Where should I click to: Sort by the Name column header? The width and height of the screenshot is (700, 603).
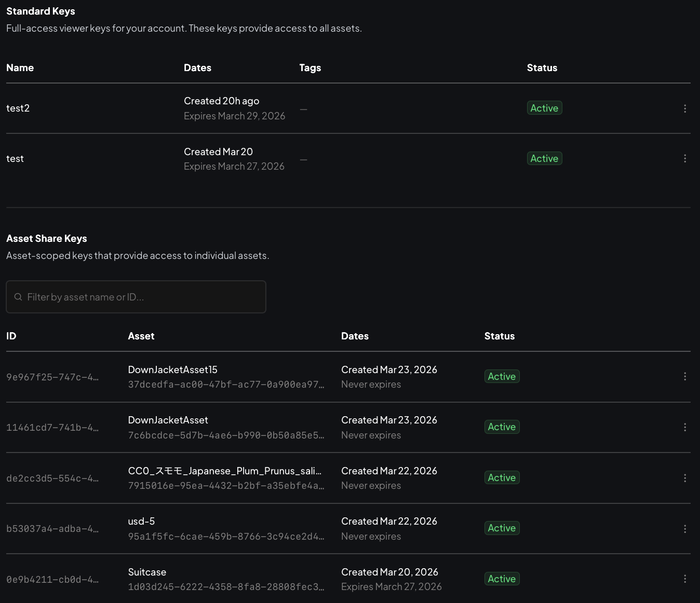click(x=20, y=67)
